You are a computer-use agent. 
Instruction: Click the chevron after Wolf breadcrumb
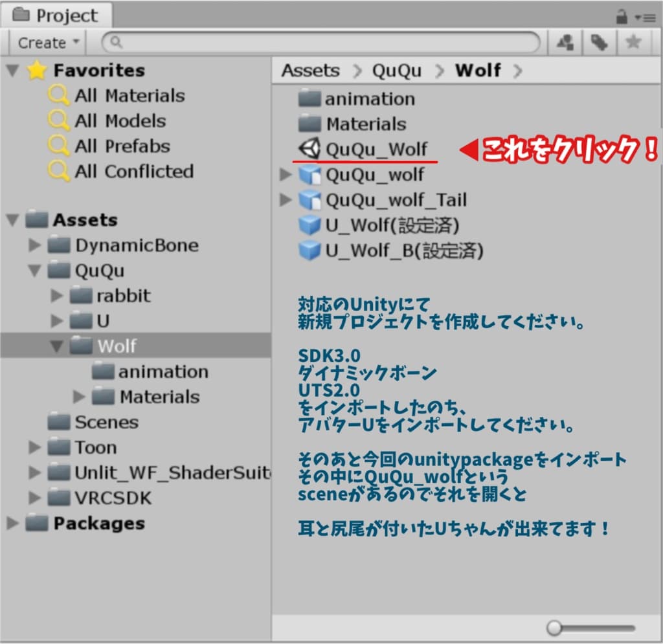point(519,71)
